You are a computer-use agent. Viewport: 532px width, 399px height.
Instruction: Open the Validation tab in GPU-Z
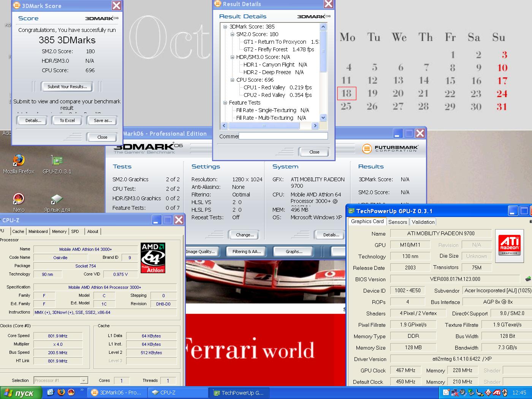point(423,222)
